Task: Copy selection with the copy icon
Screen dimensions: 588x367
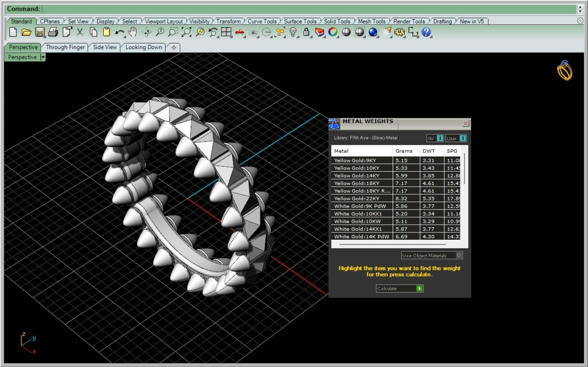Action: click(x=93, y=32)
